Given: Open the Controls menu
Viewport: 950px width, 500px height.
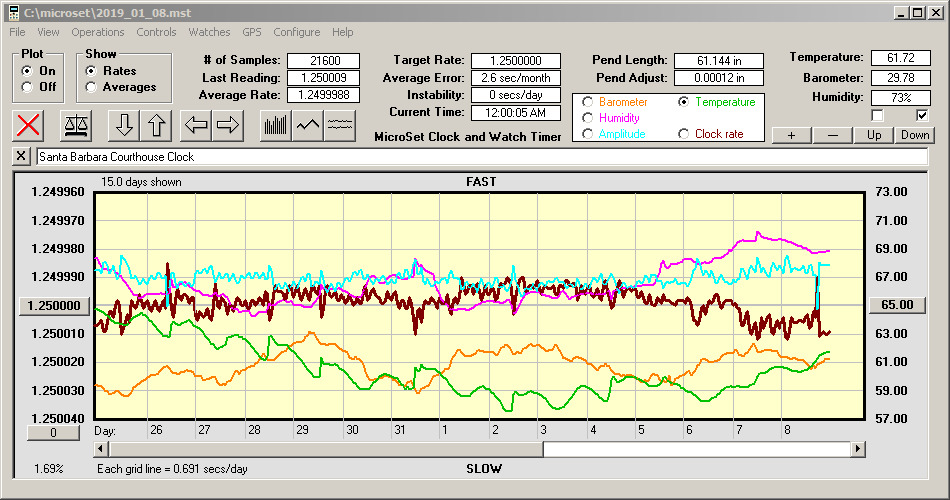Looking at the screenshot, I should pyautogui.click(x=156, y=32).
